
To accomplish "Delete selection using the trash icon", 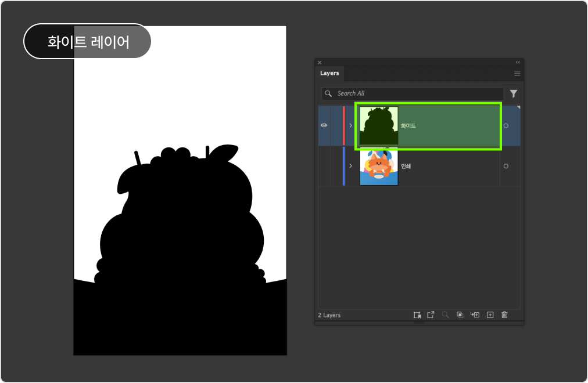I will [504, 315].
